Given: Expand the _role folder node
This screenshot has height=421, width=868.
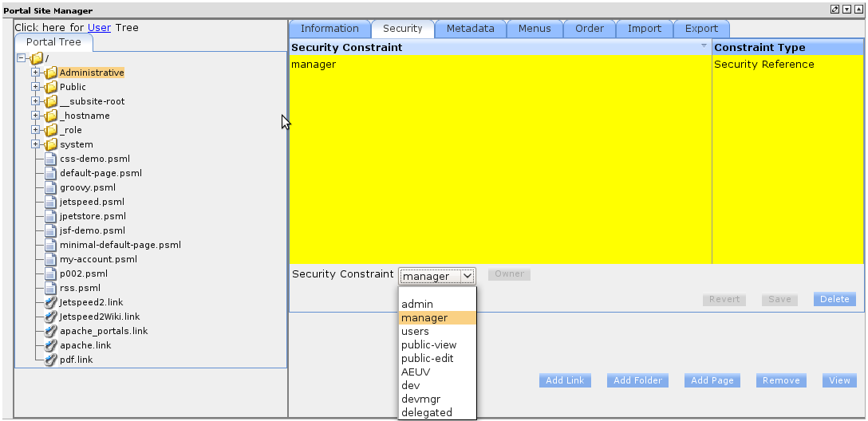Looking at the screenshot, I should coord(35,130).
